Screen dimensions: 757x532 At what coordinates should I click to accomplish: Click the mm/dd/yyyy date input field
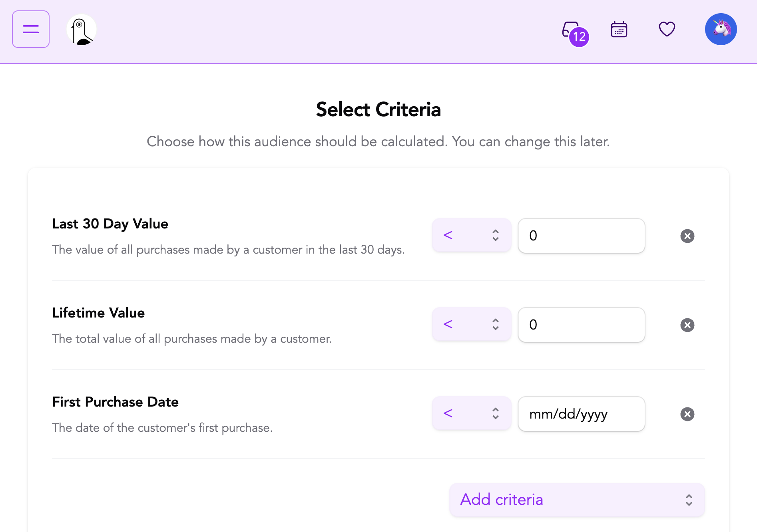pos(581,414)
